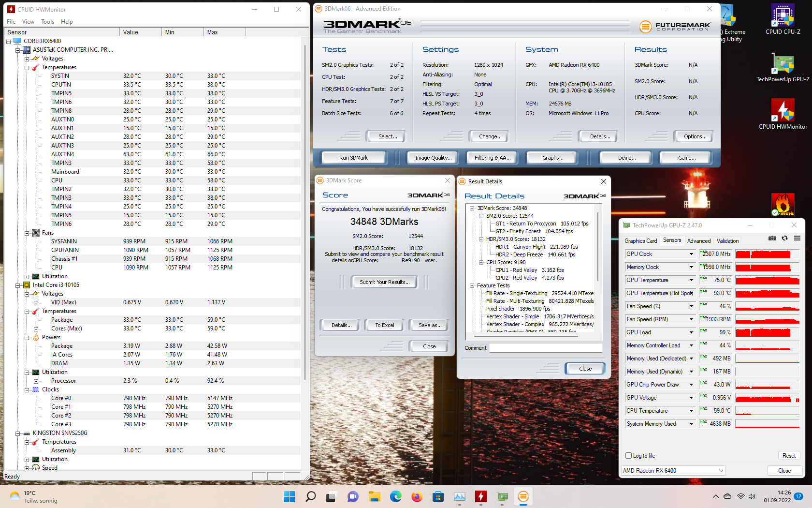This screenshot has height=508, width=812.
Task: Launch Firefox from the taskbar
Action: (x=417, y=496)
